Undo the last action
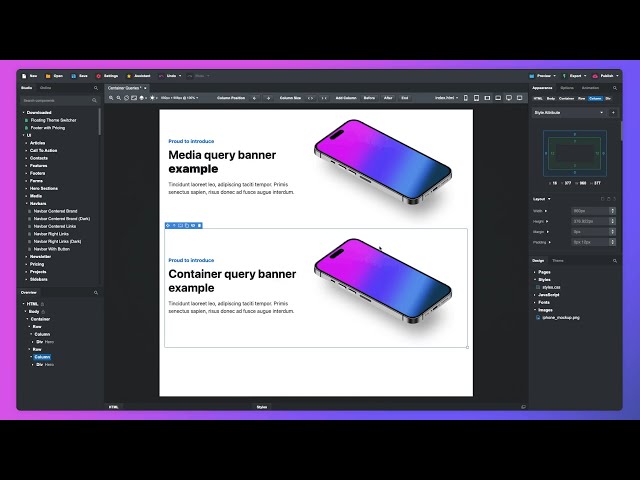 click(x=168, y=76)
